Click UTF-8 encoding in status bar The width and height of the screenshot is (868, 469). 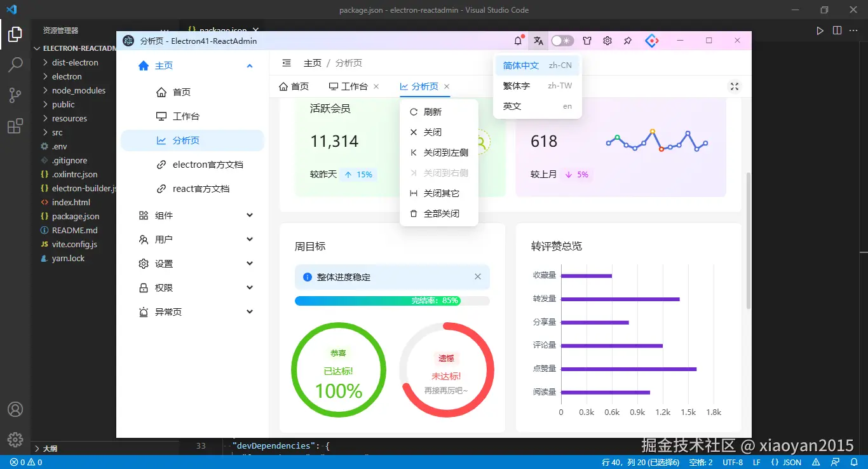733,462
